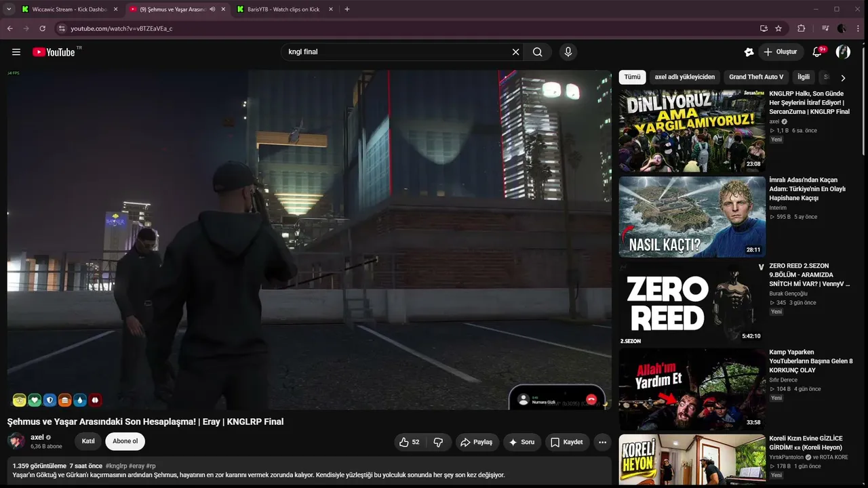
Task: Open the YouTube guide hamburger menu
Action: [16, 52]
